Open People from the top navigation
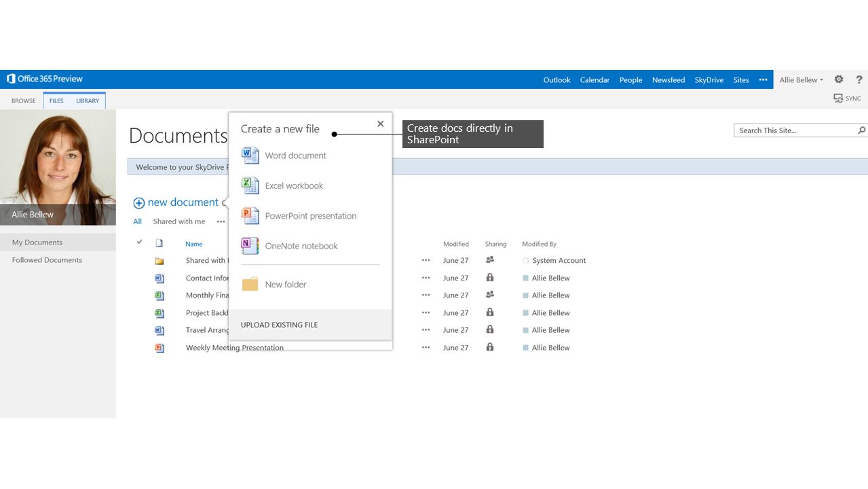The image size is (868, 489). click(x=631, y=80)
